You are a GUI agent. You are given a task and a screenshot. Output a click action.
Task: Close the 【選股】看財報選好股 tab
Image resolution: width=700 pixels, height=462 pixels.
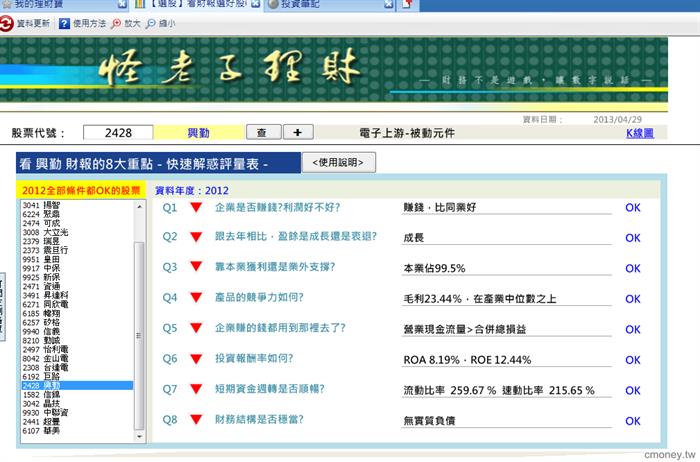pyautogui.click(x=255, y=4)
